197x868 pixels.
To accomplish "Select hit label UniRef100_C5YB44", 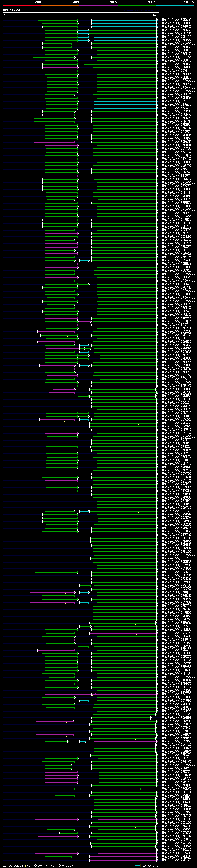I will 177,71.
